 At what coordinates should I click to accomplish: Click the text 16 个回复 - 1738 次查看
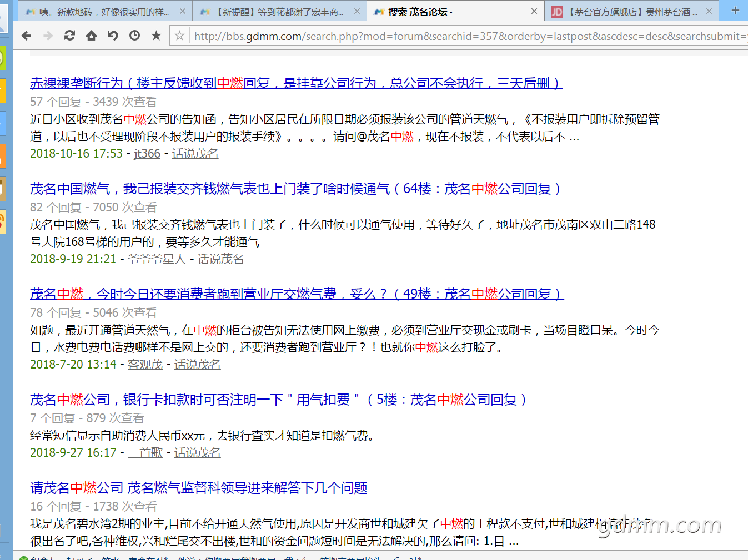pos(93,507)
